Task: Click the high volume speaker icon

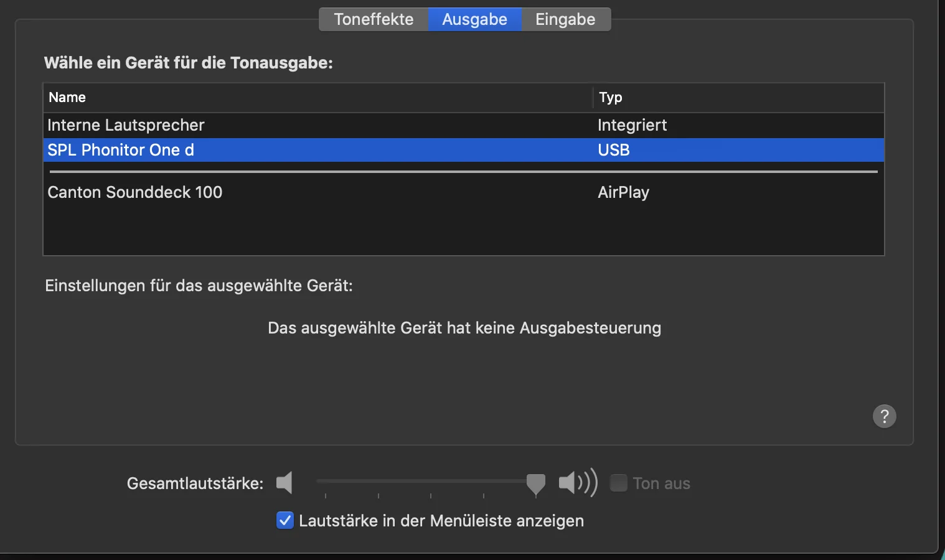Action: (578, 483)
